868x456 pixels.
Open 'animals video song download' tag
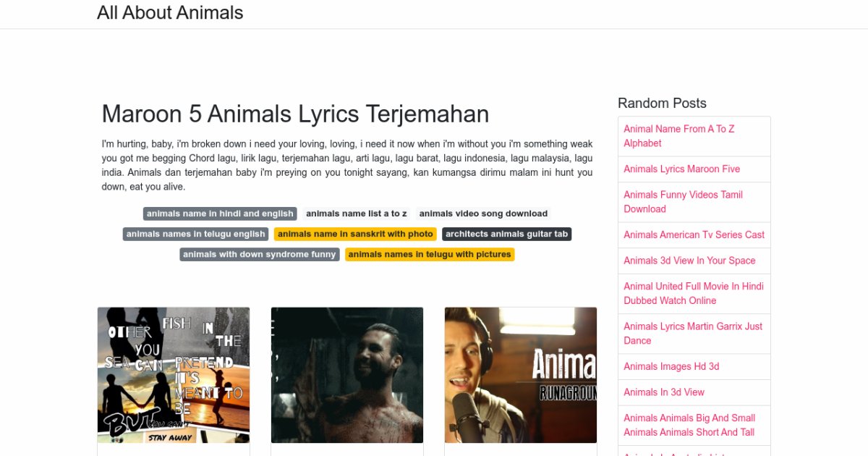click(483, 214)
